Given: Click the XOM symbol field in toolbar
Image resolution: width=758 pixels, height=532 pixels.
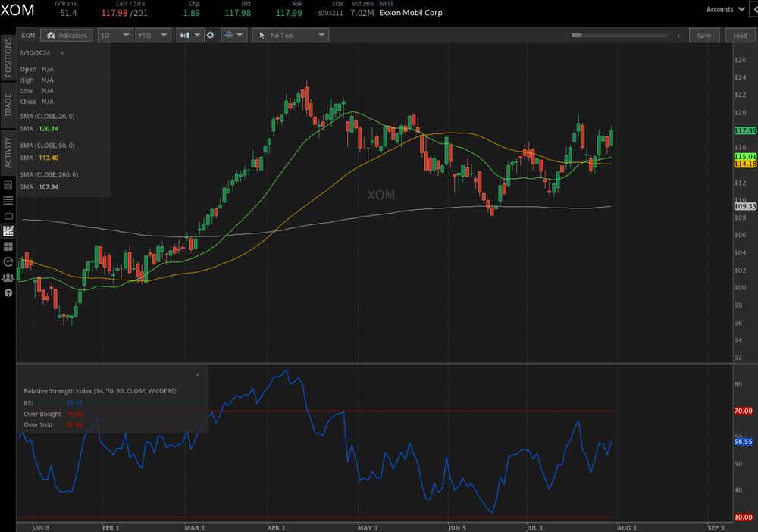Looking at the screenshot, I should click(x=28, y=36).
